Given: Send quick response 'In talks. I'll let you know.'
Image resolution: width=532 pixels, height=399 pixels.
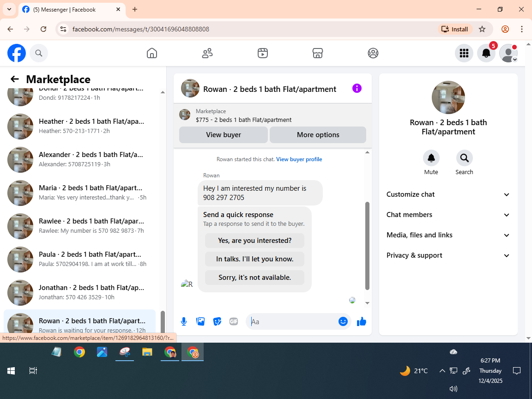Looking at the screenshot, I should (x=254, y=259).
